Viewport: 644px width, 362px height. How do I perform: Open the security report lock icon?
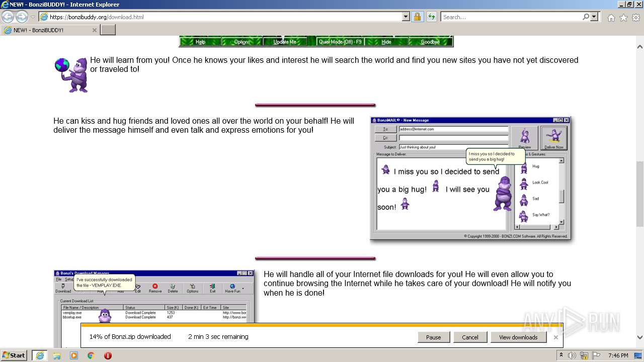(x=417, y=17)
